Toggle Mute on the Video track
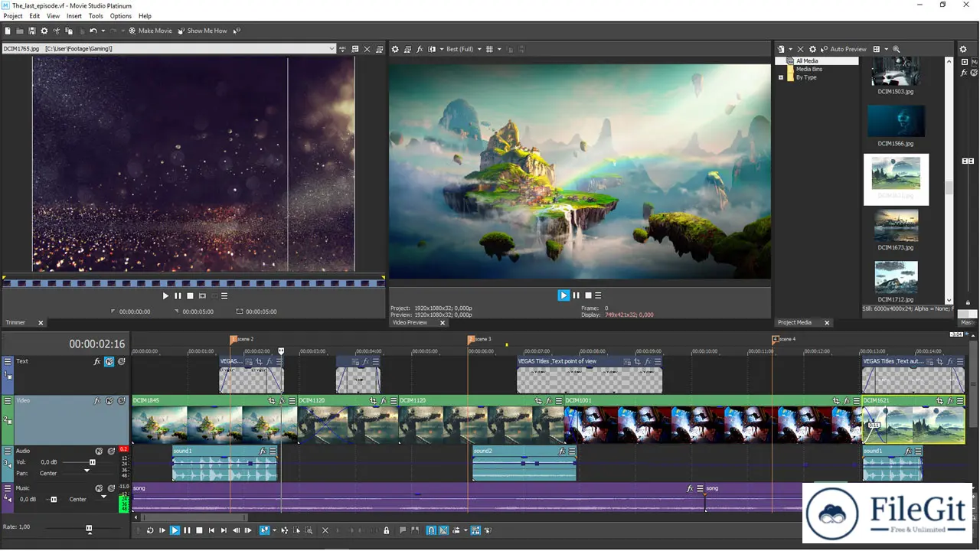The height and width of the screenshot is (551, 980). pyautogui.click(x=109, y=400)
